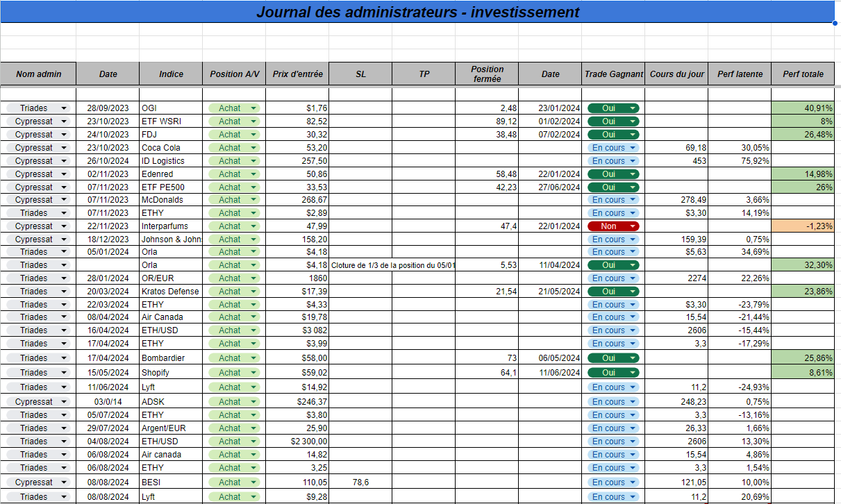
Task: Open the Triades dropdown in the Bombardier row
Action: coord(38,358)
